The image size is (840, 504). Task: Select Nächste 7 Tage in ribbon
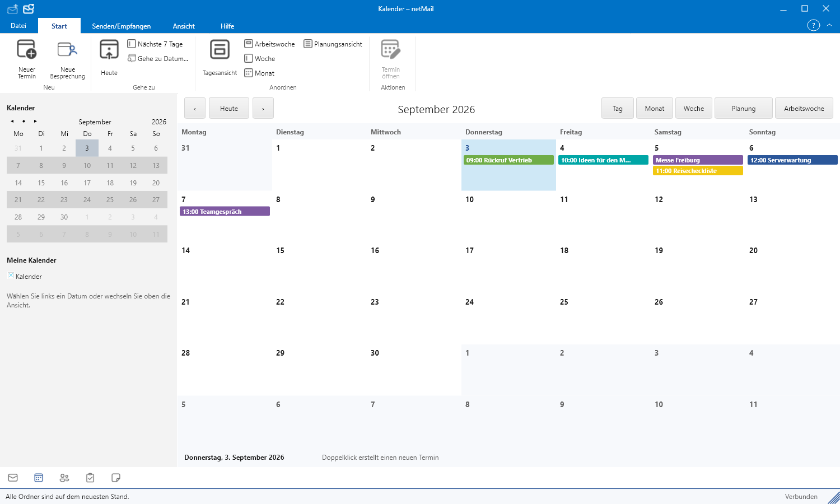155,44
